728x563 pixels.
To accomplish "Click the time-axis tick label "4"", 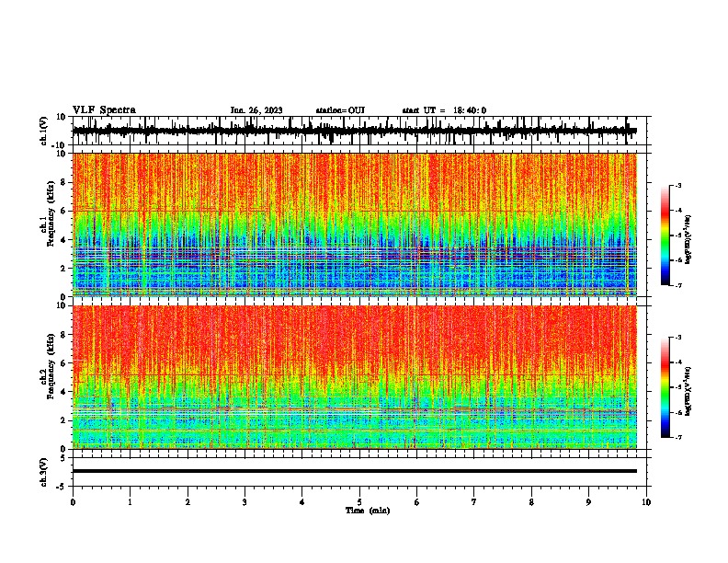I will click(302, 502).
